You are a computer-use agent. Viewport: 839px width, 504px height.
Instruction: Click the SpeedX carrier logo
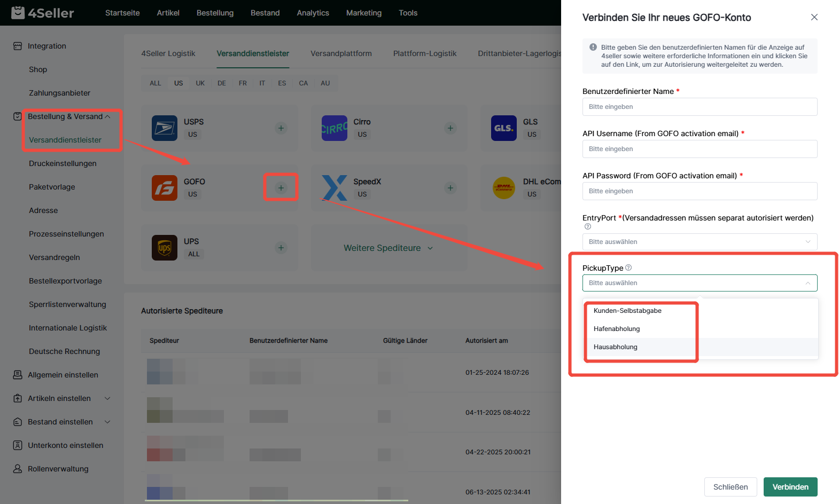(x=335, y=188)
